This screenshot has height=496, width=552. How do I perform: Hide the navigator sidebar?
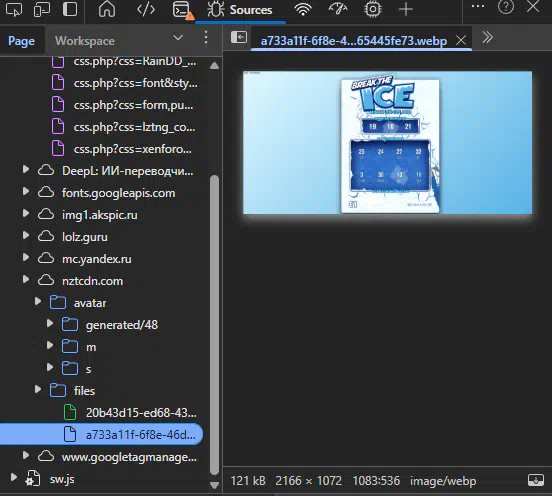tap(239, 37)
